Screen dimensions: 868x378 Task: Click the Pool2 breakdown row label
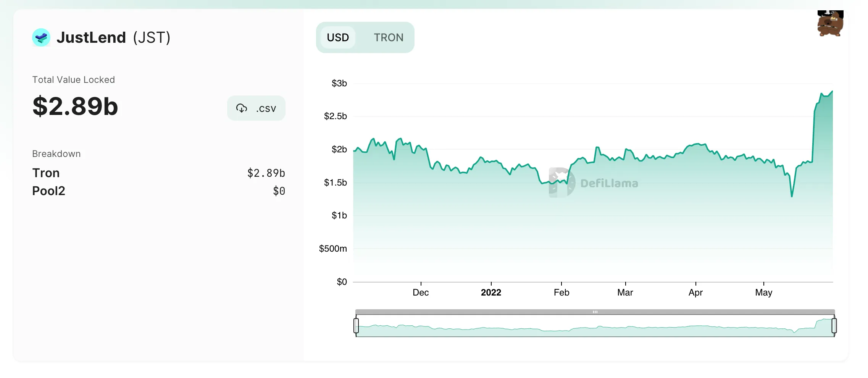tap(48, 191)
